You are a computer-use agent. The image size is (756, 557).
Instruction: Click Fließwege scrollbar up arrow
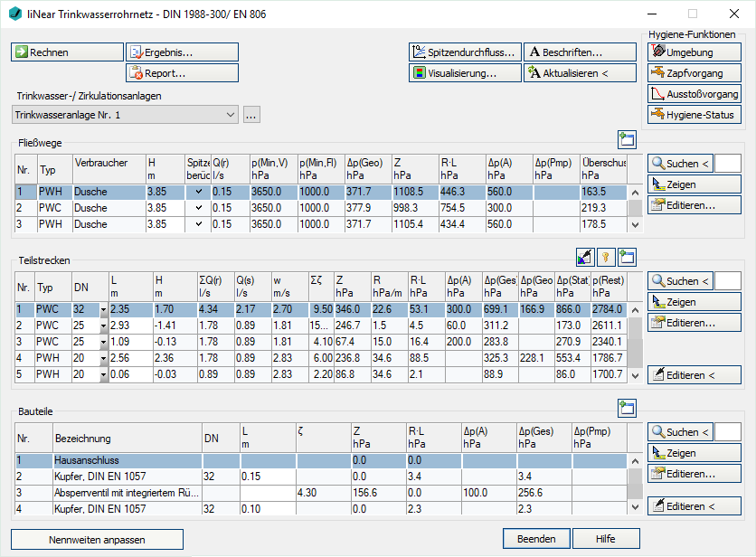pos(636,193)
